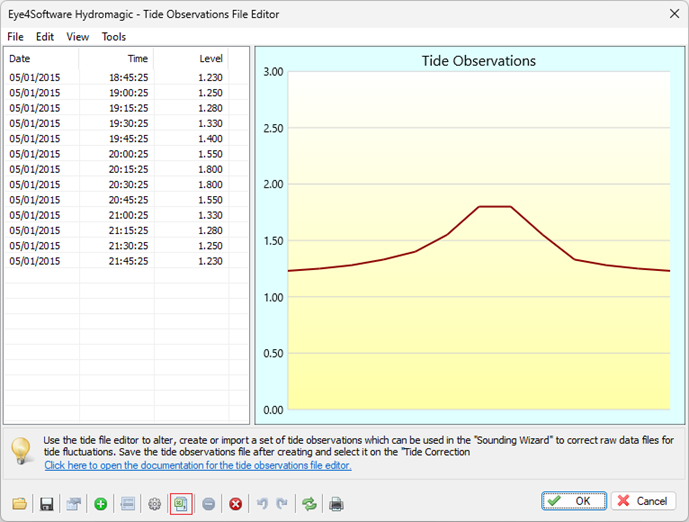The image size is (689, 522).
Task: Select the row with time 19:45:25
Action: [126, 139]
